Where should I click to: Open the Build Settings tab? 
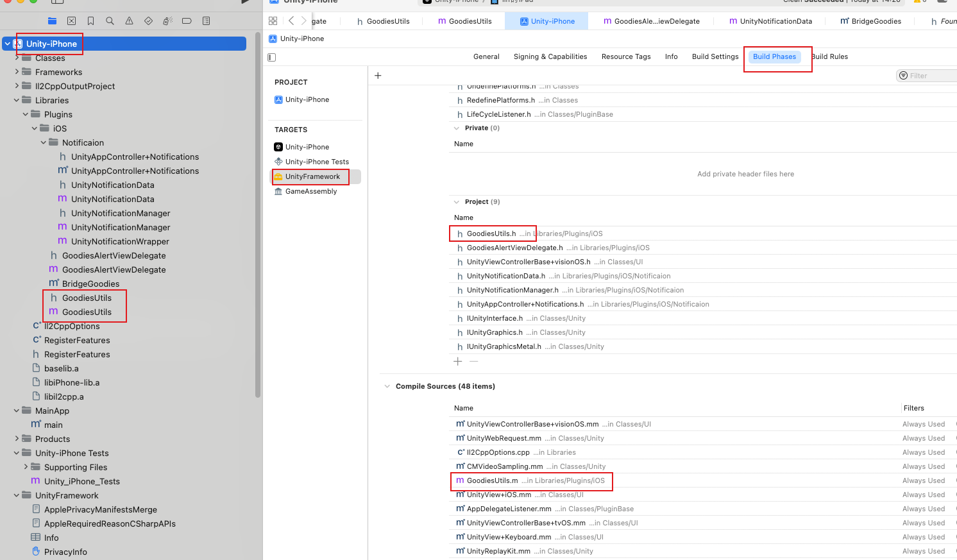coord(715,56)
